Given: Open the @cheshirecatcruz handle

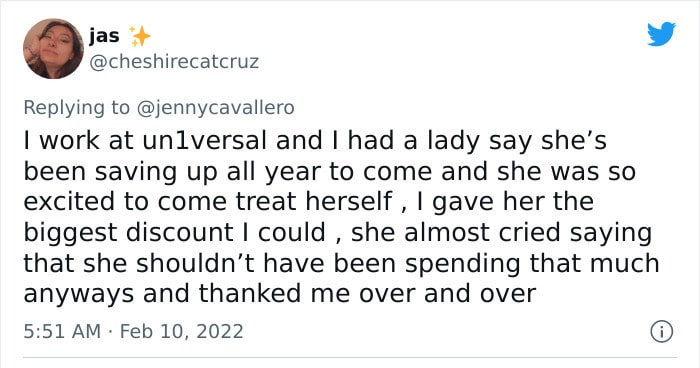Looking at the screenshot, I should point(174,62).
